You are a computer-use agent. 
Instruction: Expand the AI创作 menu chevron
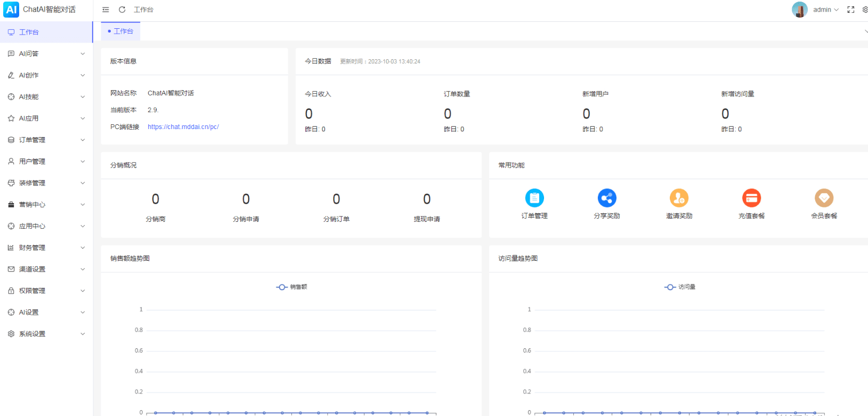pyautogui.click(x=83, y=75)
